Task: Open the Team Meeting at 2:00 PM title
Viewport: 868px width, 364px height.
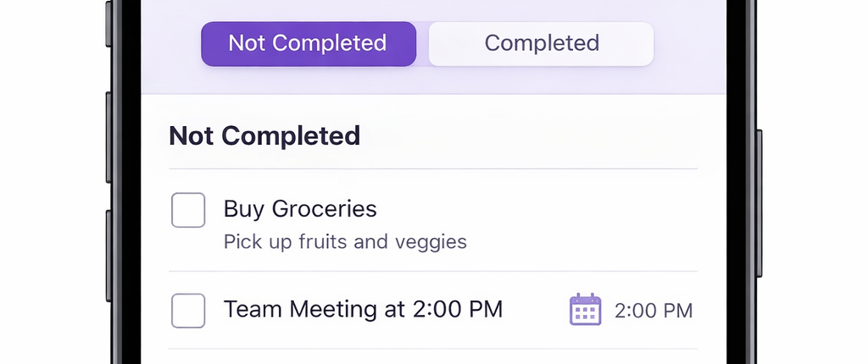Action: (363, 310)
